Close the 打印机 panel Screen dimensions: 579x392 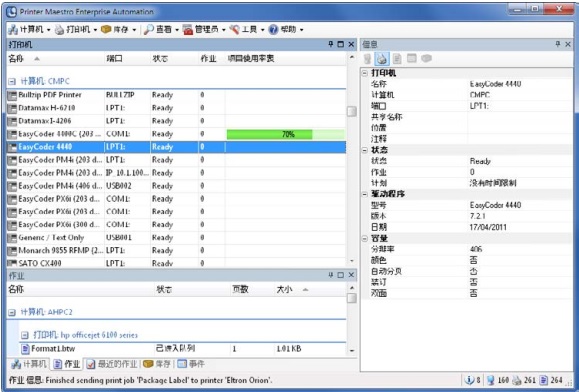coord(351,44)
